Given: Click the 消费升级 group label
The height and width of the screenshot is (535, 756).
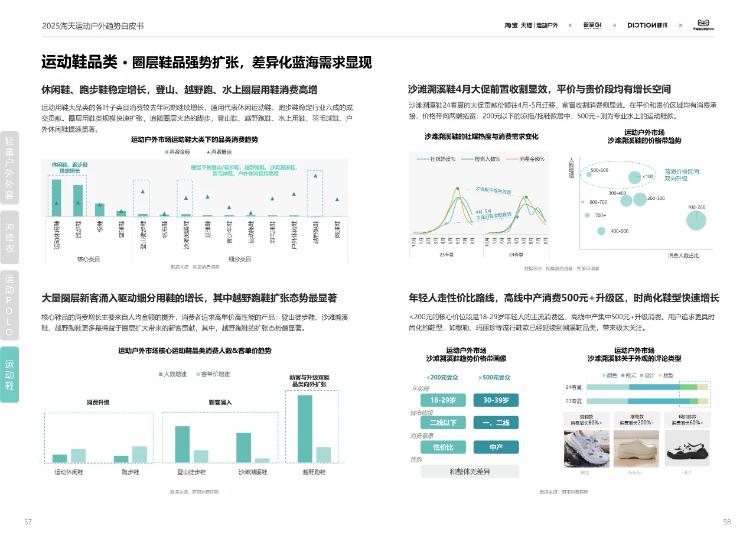Looking at the screenshot, I should [98, 402].
